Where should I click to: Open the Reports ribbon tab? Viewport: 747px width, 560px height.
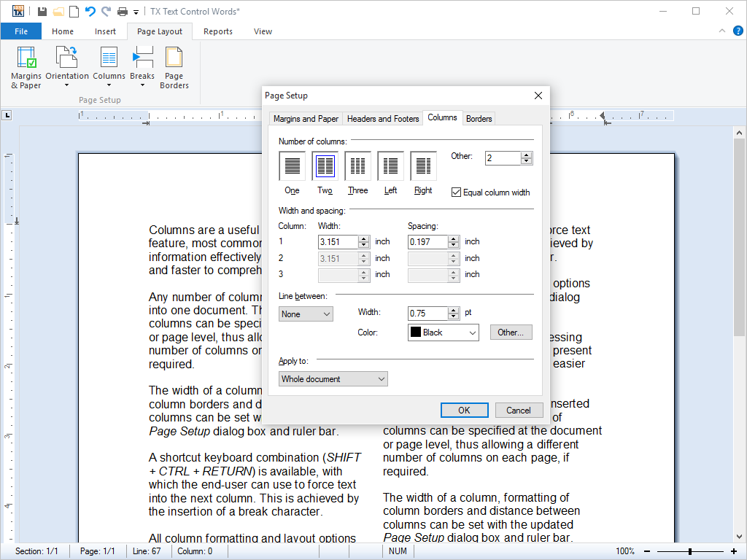click(x=217, y=31)
